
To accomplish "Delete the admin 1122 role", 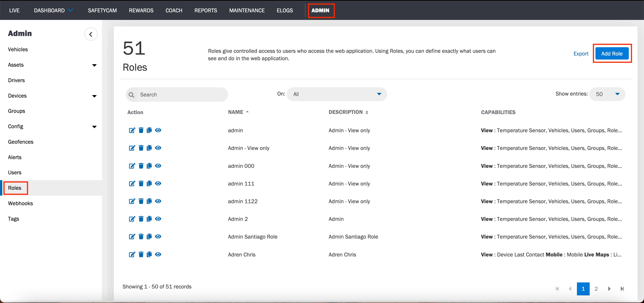I will 141,201.
